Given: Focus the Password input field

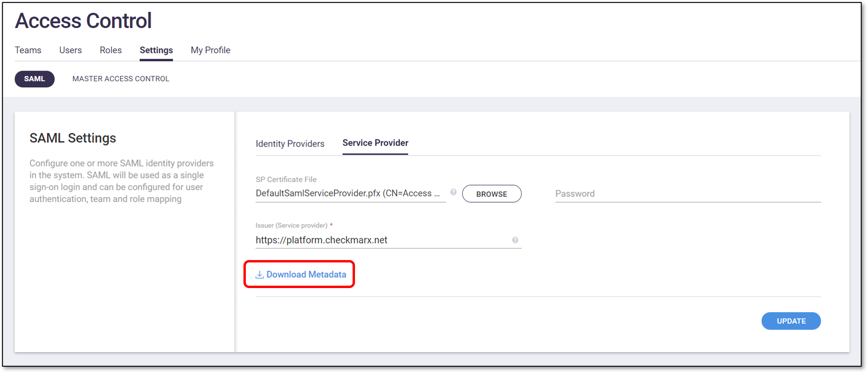Looking at the screenshot, I should (x=688, y=194).
